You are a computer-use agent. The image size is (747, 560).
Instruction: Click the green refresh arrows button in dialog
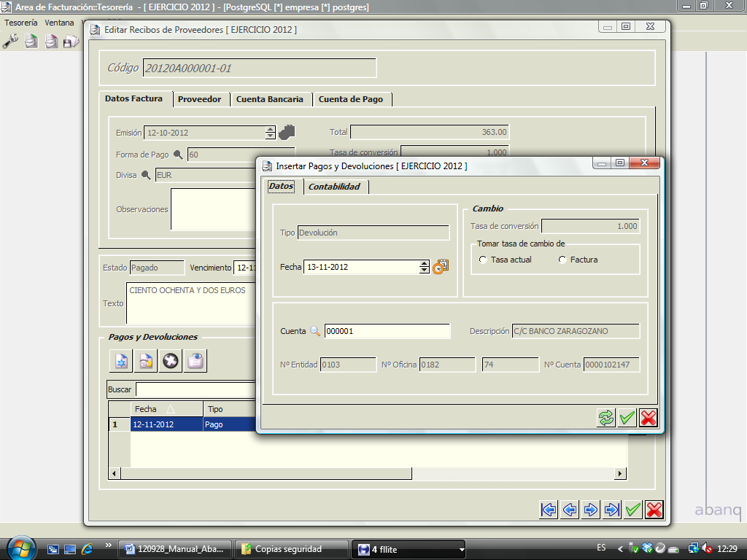coord(606,418)
